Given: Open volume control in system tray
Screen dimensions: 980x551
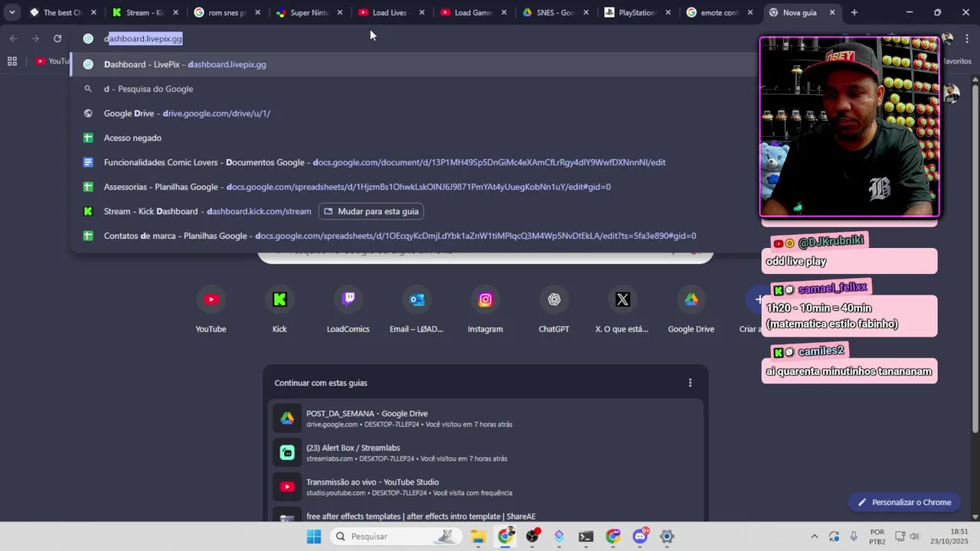Looking at the screenshot, I should coord(914,536).
